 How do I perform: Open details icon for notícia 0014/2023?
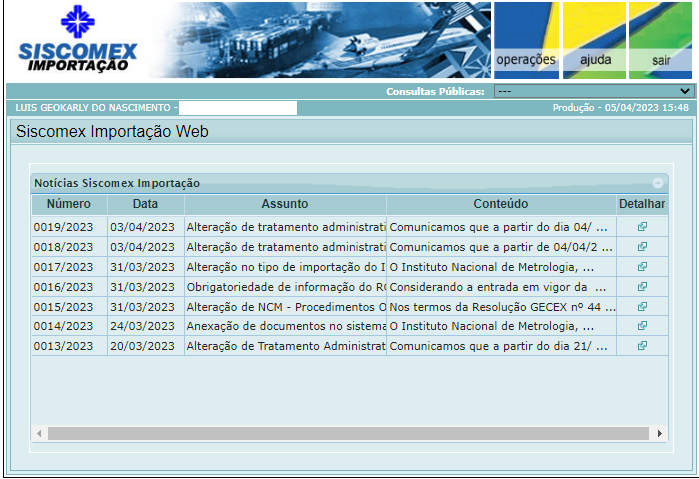(642, 326)
